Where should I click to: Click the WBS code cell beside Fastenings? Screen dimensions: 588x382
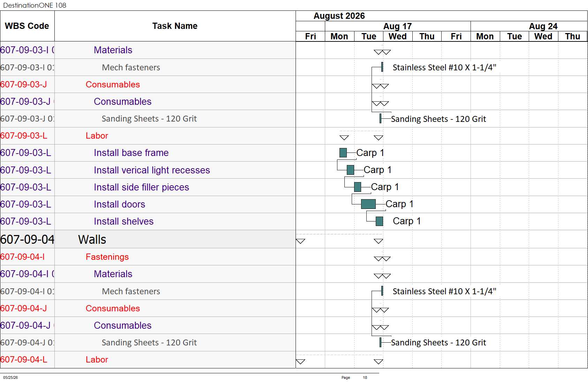pyautogui.click(x=27, y=257)
